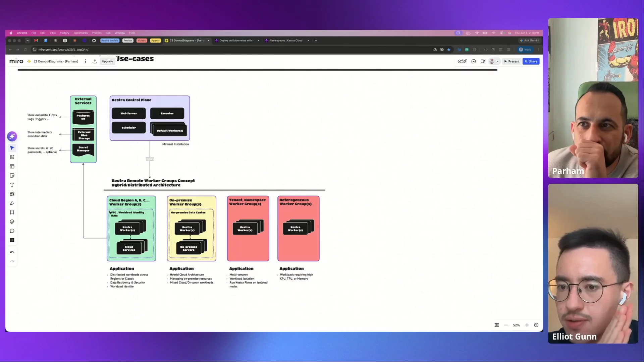This screenshot has height=362, width=644.
Task: Open the 52% zoom level menu
Action: click(x=516, y=325)
